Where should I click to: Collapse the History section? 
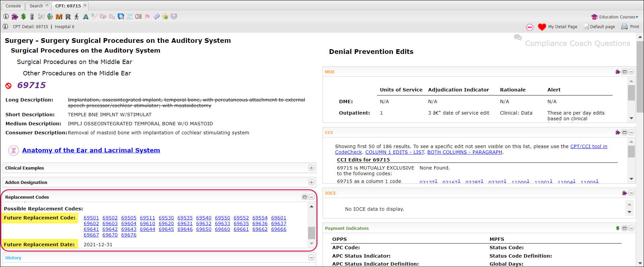(311, 258)
